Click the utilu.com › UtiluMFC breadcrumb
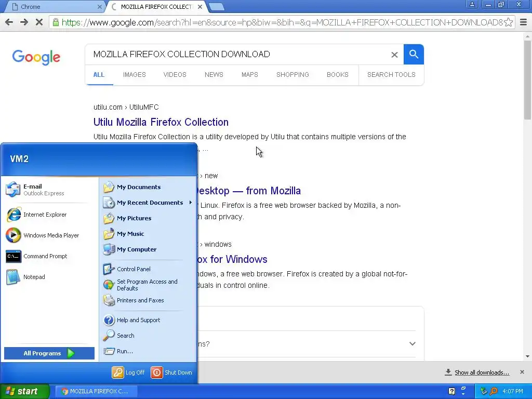 click(x=126, y=107)
